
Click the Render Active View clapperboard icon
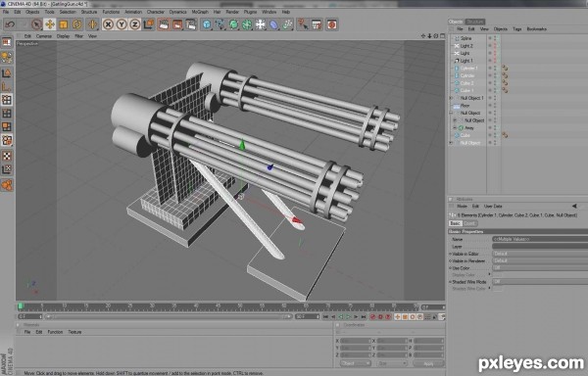pyautogui.click(x=164, y=24)
